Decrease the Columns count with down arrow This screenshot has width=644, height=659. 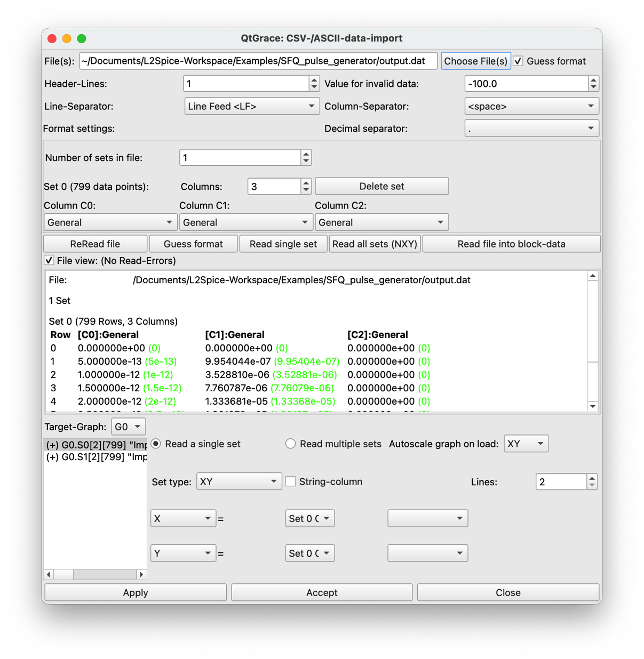[x=306, y=190]
